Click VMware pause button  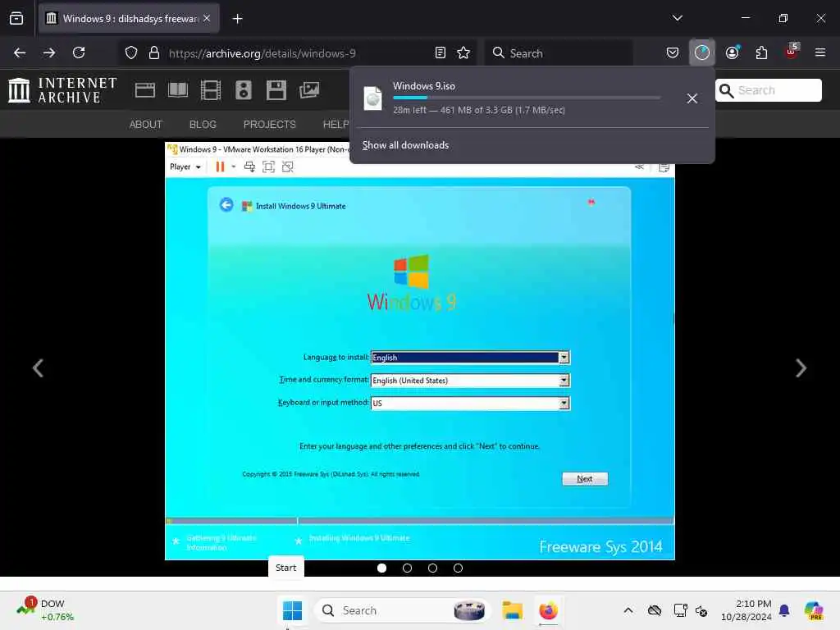pyautogui.click(x=220, y=167)
